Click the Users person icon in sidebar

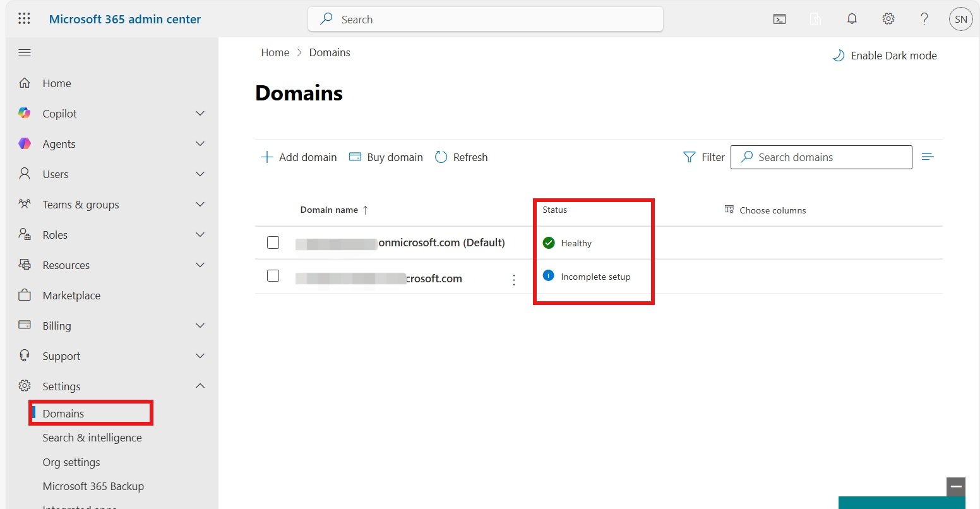(25, 174)
